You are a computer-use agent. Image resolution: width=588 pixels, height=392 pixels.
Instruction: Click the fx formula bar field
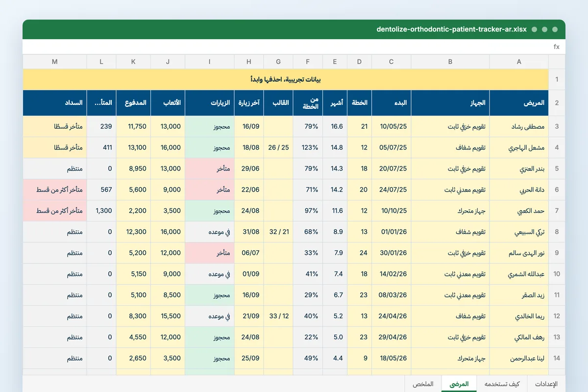pos(294,47)
